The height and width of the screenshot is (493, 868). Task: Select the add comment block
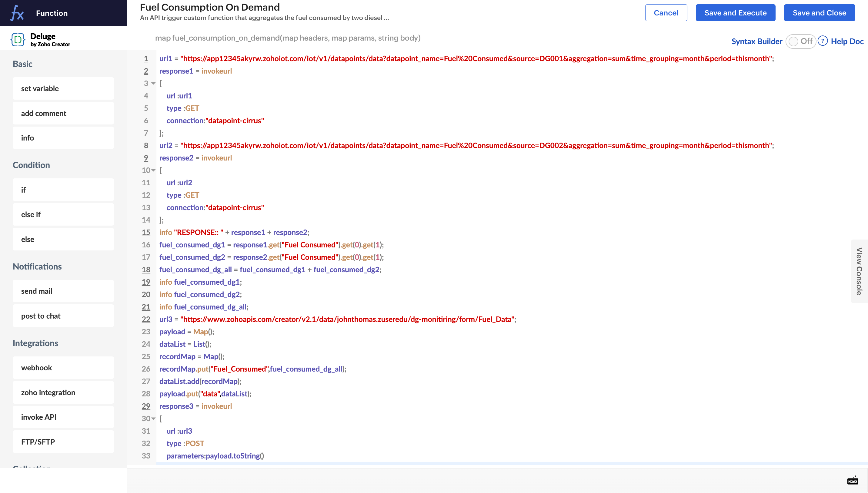(63, 113)
